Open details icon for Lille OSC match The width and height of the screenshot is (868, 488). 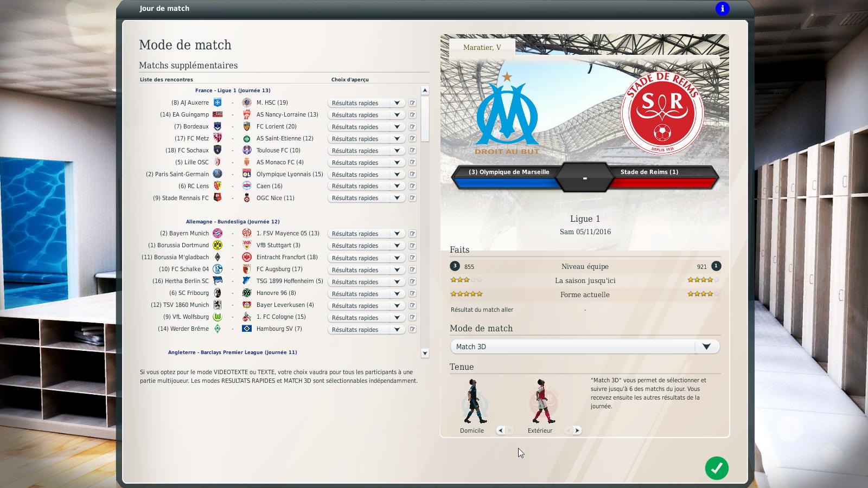coord(412,163)
